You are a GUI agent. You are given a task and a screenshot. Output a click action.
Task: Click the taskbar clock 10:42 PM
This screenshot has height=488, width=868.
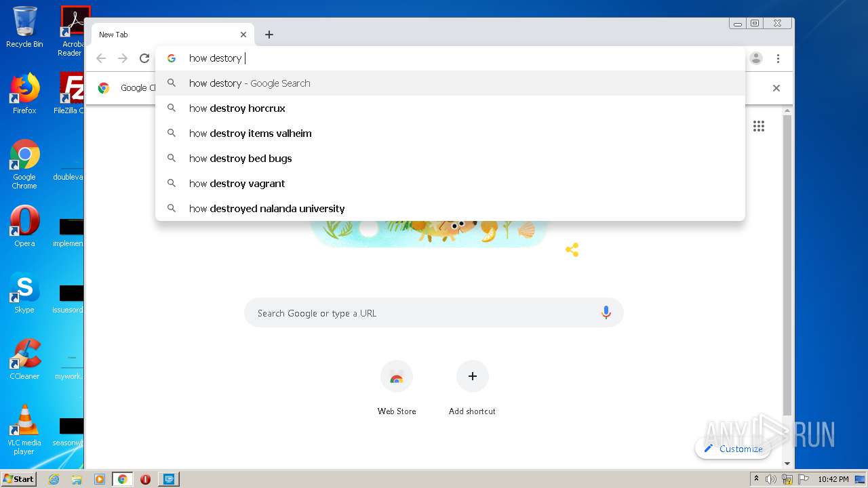[833, 479]
